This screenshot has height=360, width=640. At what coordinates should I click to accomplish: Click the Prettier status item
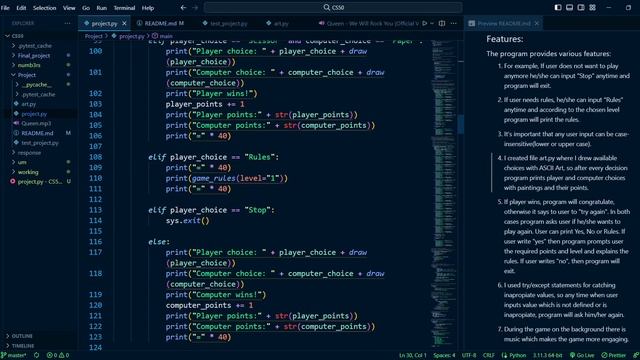pos(613,356)
